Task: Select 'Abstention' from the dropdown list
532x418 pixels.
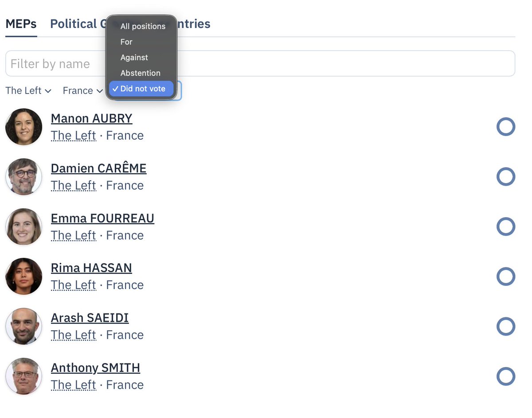Action: tap(141, 73)
